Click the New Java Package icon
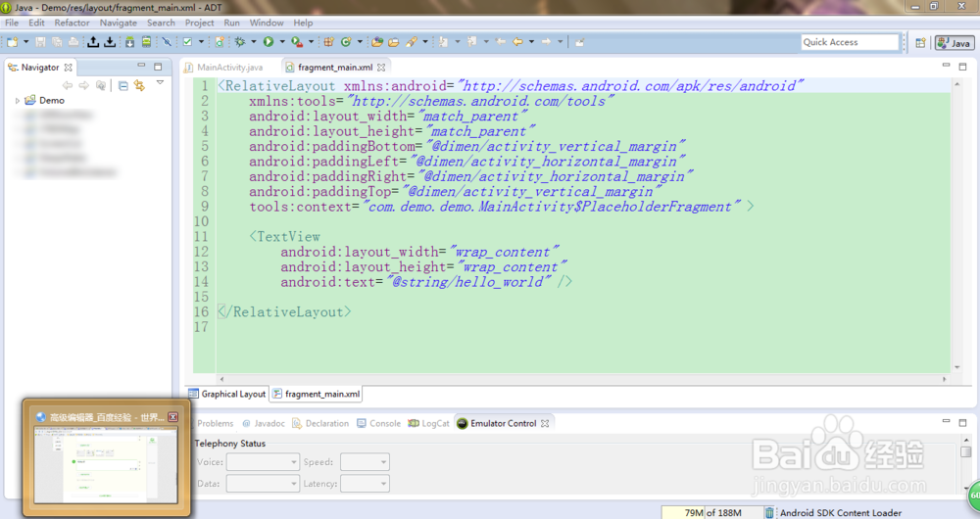Screen dimensions: 980x519 [328, 42]
